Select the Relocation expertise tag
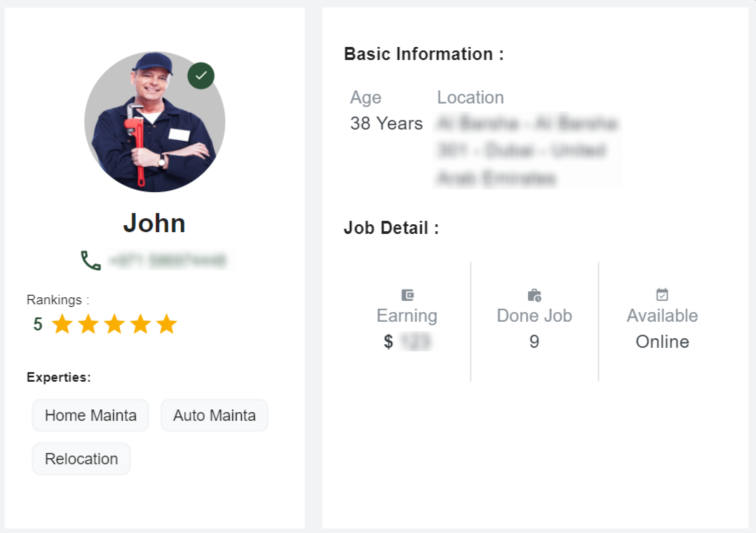This screenshot has width=756, height=533. 81,459
